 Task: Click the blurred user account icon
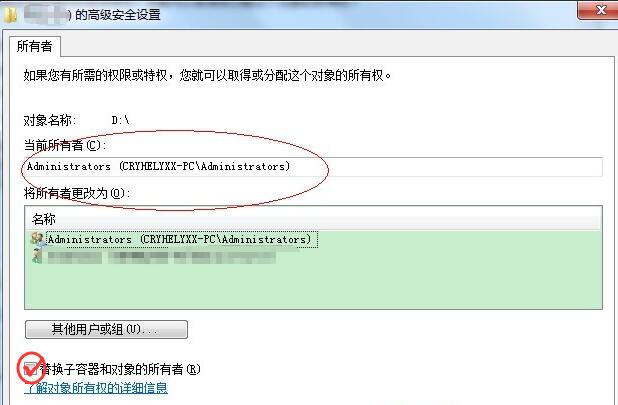pos(37,256)
